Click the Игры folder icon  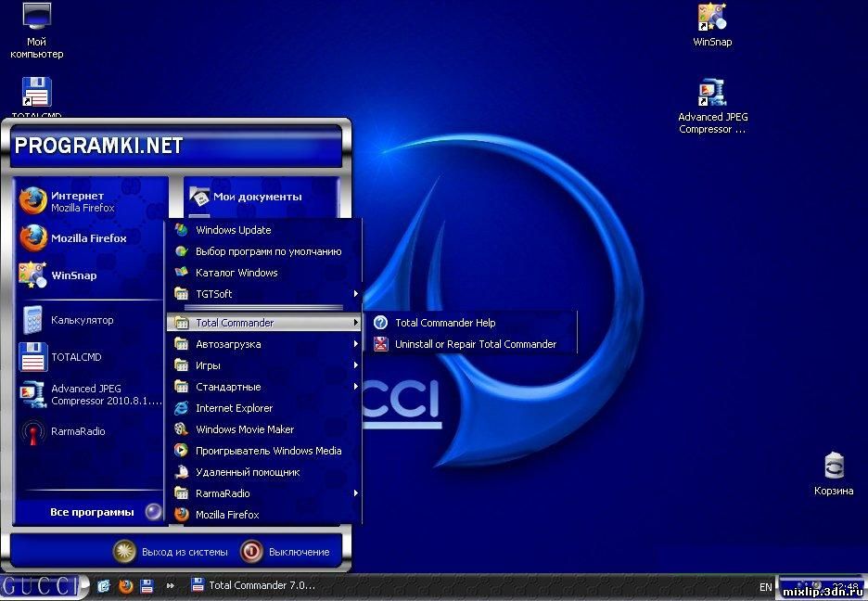(x=181, y=364)
